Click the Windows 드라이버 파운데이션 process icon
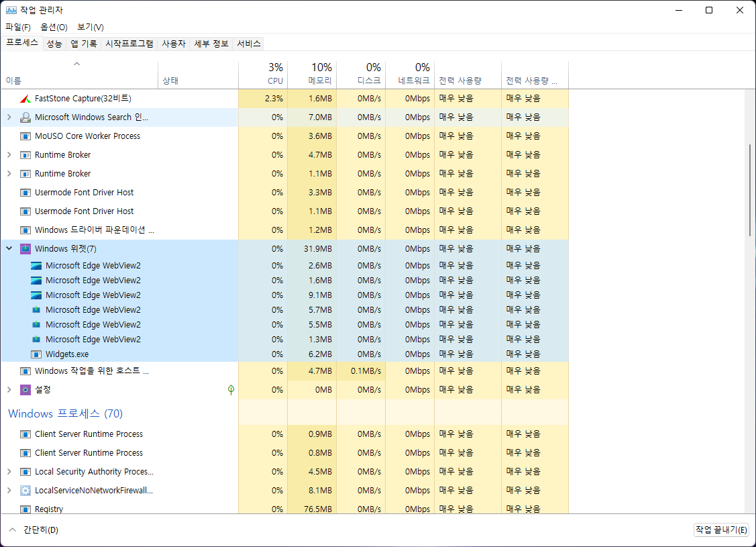 point(25,230)
